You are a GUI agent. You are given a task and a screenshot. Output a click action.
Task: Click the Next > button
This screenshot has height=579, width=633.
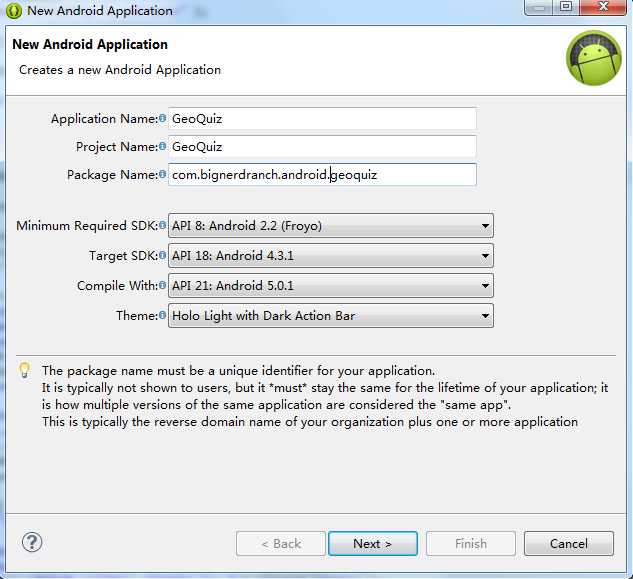[x=373, y=543]
